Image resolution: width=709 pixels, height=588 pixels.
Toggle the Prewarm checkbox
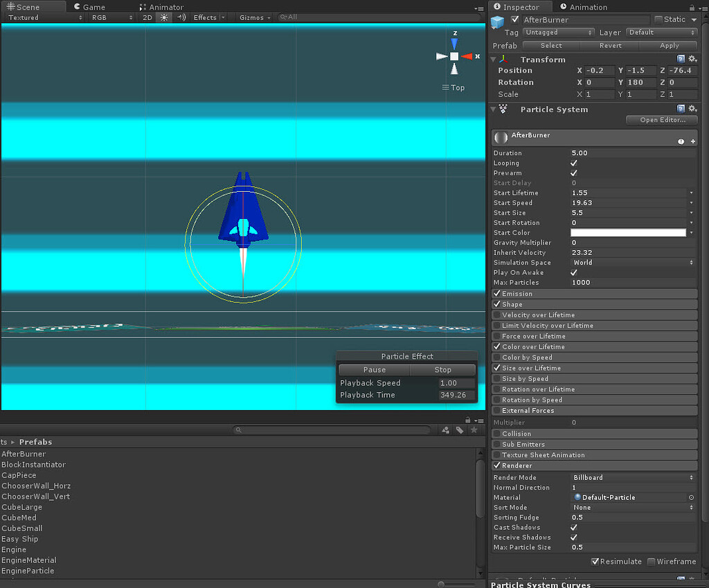pyautogui.click(x=572, y=172)
